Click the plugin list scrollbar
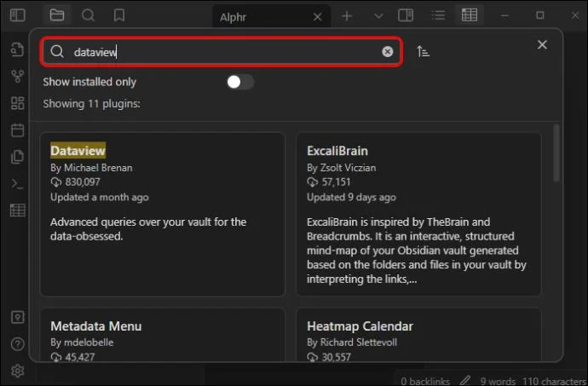This screenshot has height=386, width=588. click(556, 153)
